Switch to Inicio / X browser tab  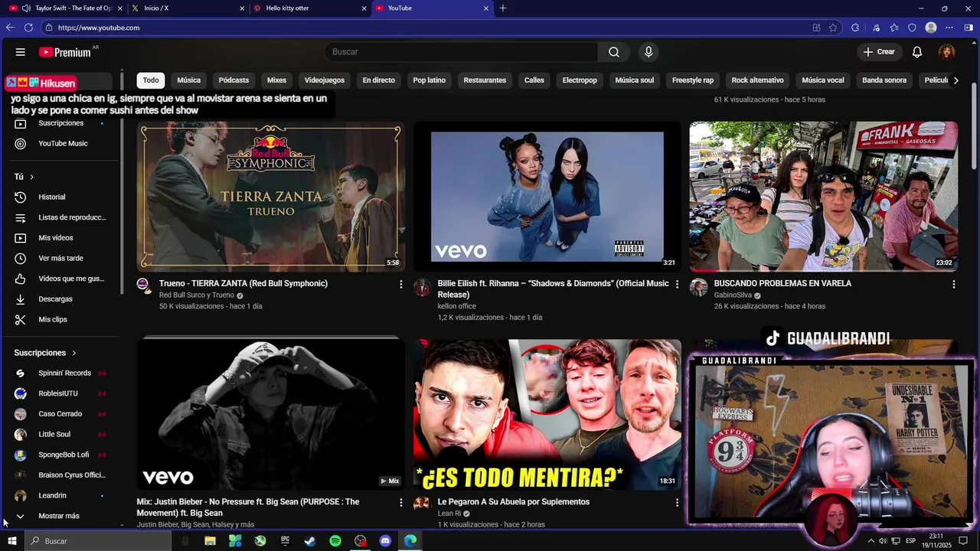point(188,8)
